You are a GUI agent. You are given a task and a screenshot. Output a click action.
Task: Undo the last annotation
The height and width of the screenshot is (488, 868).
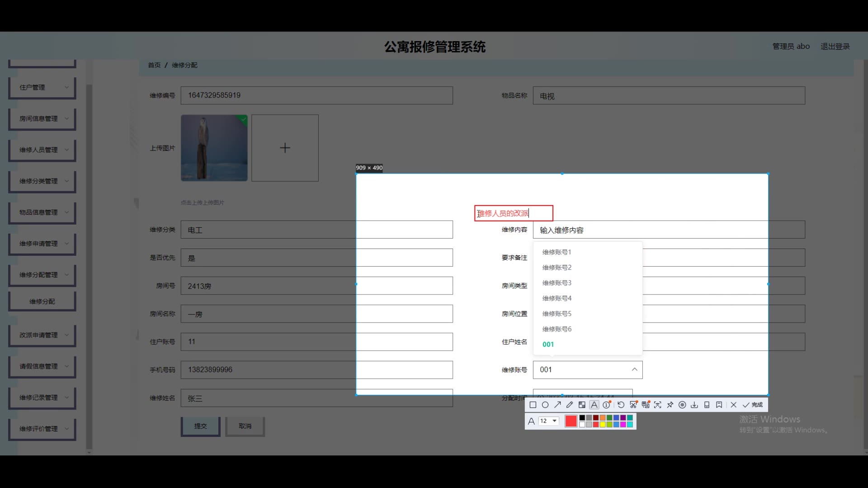point(621,405)
